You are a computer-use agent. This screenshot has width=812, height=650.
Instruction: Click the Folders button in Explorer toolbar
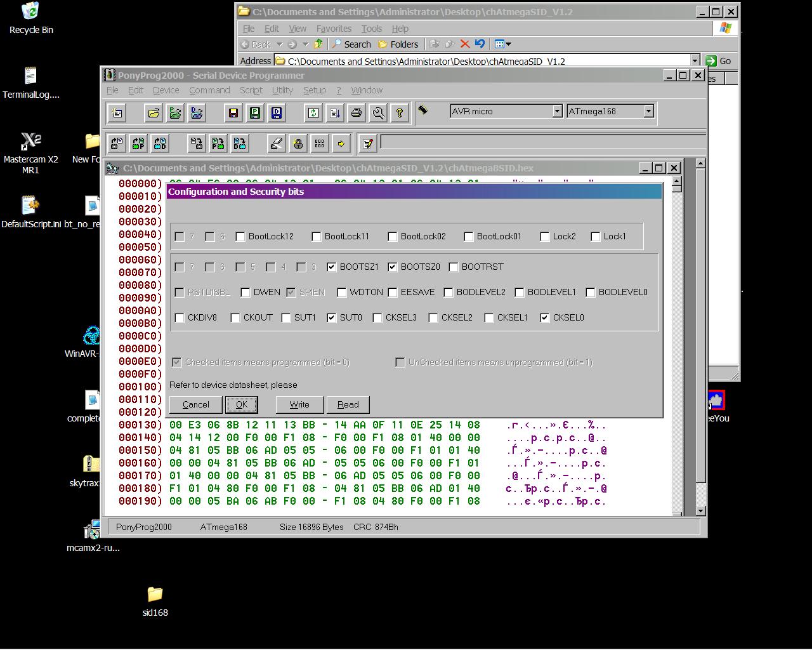point(398,44)
